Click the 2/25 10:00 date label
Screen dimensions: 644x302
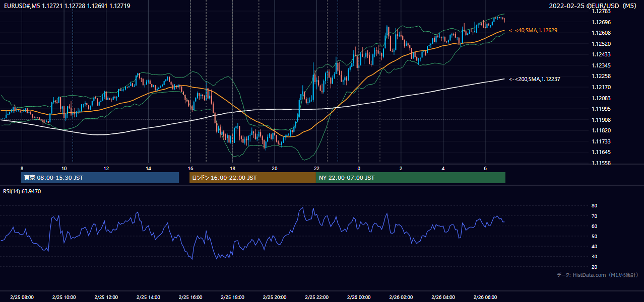(x=64, y=297)
